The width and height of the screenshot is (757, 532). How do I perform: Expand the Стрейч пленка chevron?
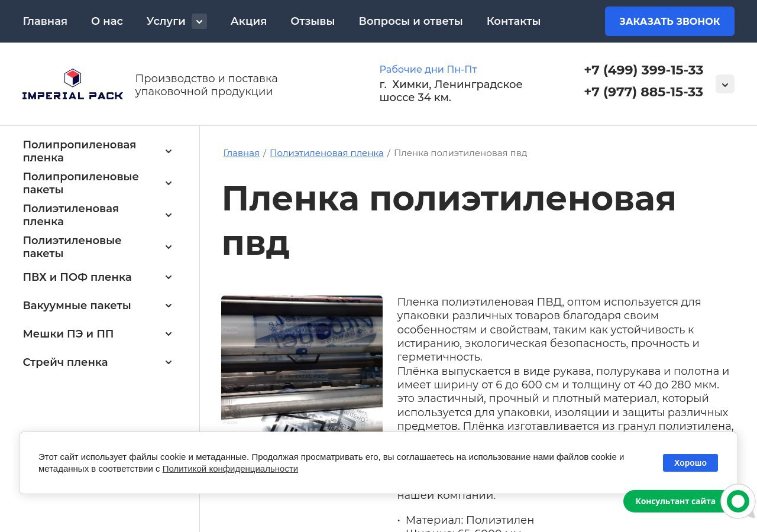(169, 362)
